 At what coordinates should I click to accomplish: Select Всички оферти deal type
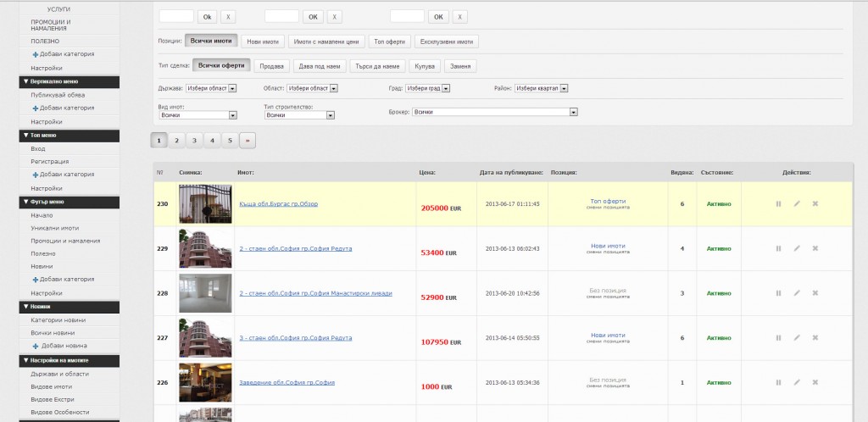(221, 65)
